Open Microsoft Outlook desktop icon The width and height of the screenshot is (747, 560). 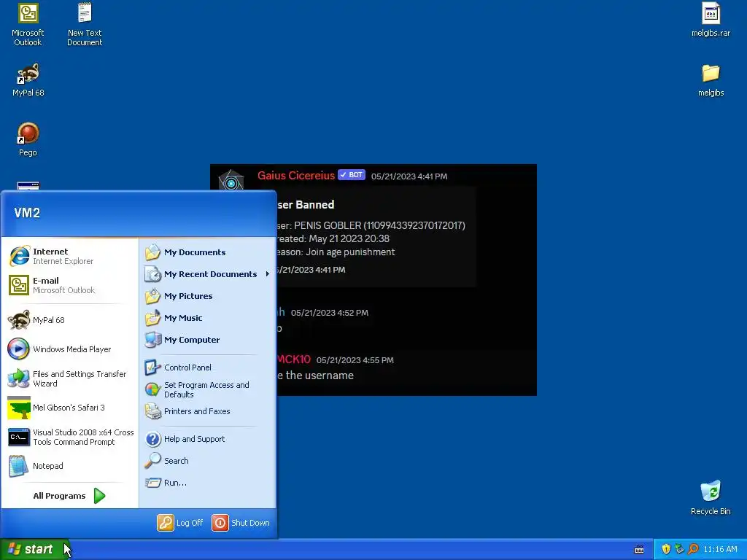click(x=28, y=25)
